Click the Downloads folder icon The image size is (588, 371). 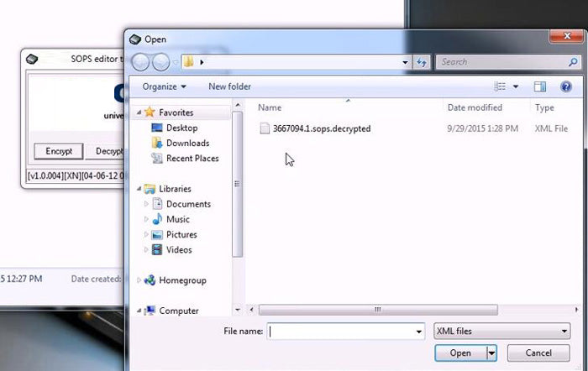pyautogui.click(x=157, y=143)
